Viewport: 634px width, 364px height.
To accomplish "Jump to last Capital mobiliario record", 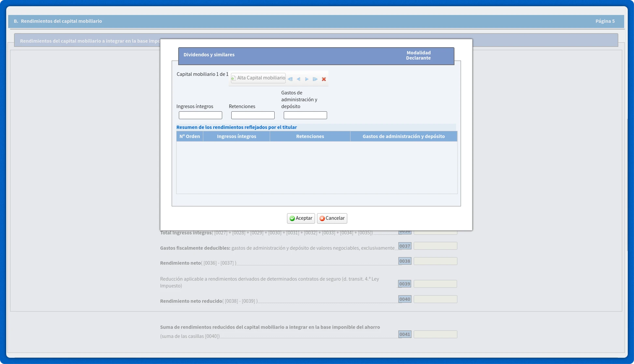I will [315, 79].
